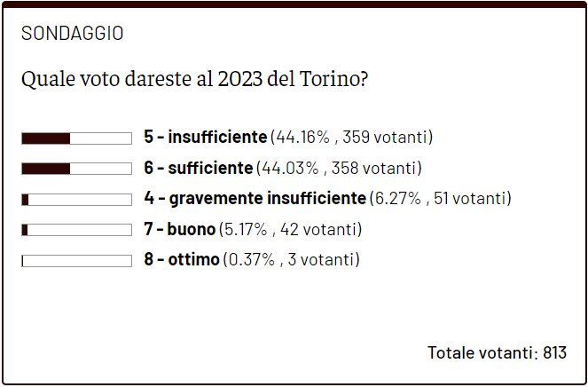This screenshot has width=588, height=387.
Task: Click the result bar for '7 - buono'
Action: [x=76, y=230]
